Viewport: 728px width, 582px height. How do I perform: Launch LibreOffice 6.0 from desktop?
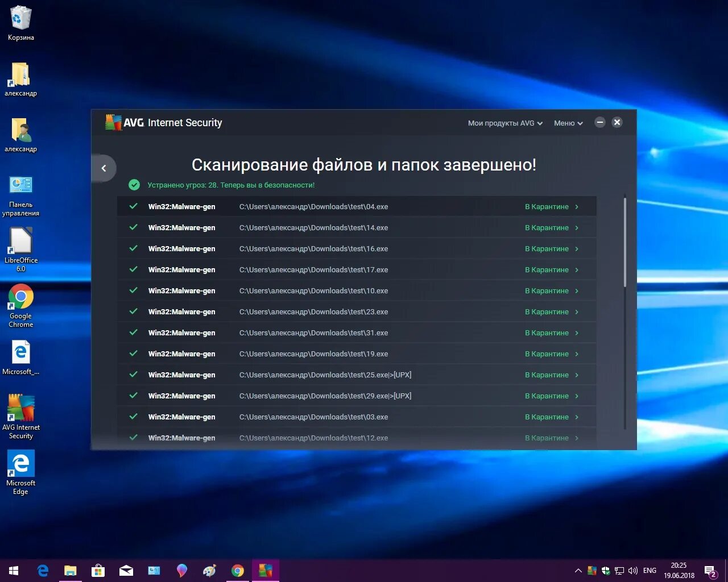coord(21,250)
